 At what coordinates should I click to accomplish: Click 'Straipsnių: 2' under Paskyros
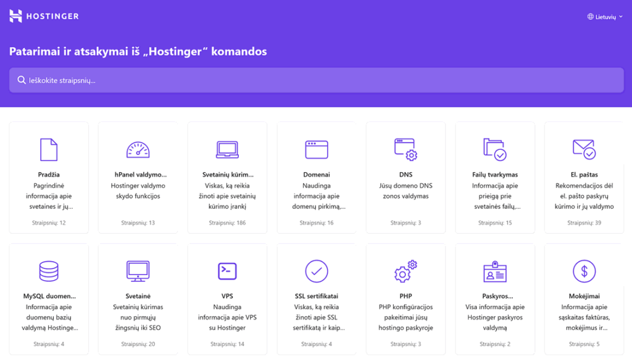coord(495,344)
